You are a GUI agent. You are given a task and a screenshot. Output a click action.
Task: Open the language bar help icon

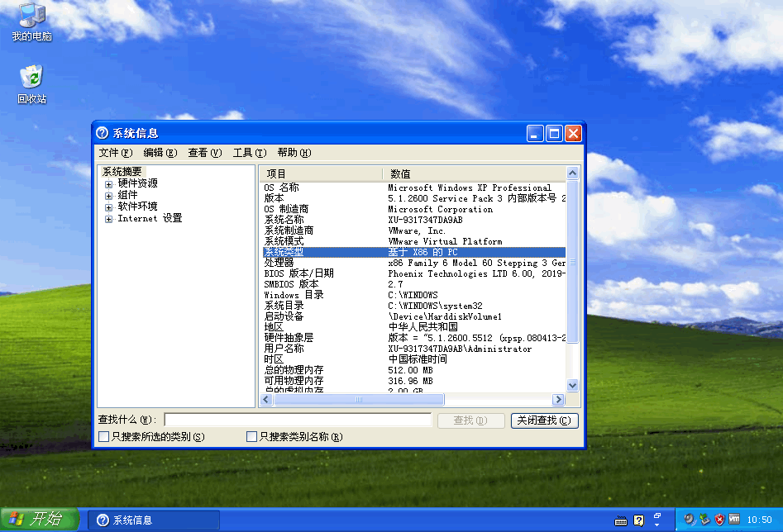click(x=638, y=520)
